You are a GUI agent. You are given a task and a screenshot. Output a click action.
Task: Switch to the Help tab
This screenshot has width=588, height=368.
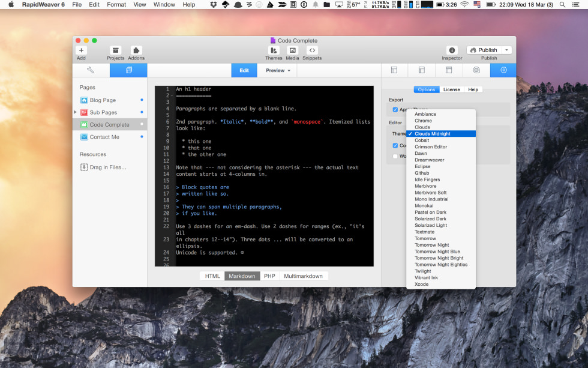[473, 89]
